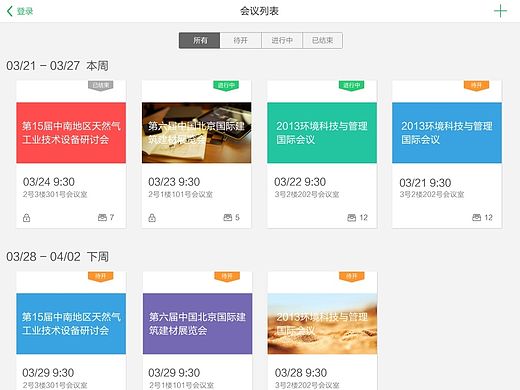This screenshot has width=520, height=390.
Task: Click attendee icon on 03/21 9:30 card
Action: pos(477,218)
